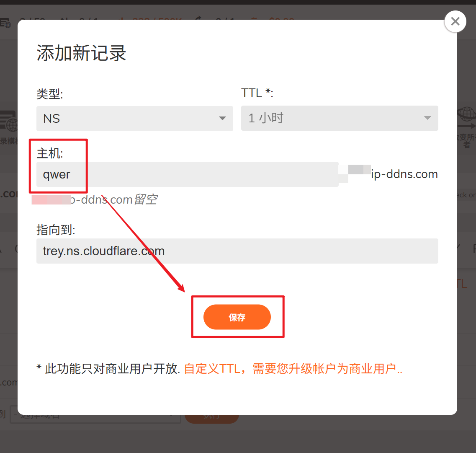
Task: Click the 主机 field label
Action: [50, 153]
